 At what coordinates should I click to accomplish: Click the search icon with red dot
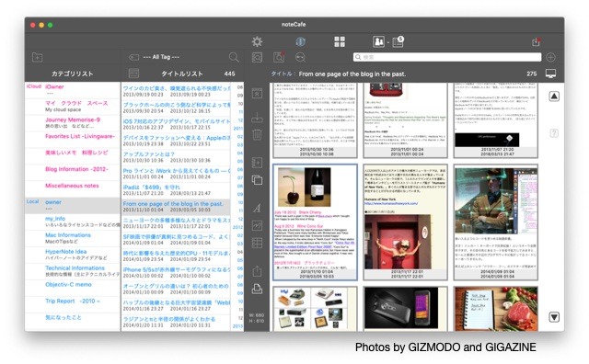point(279,57)
